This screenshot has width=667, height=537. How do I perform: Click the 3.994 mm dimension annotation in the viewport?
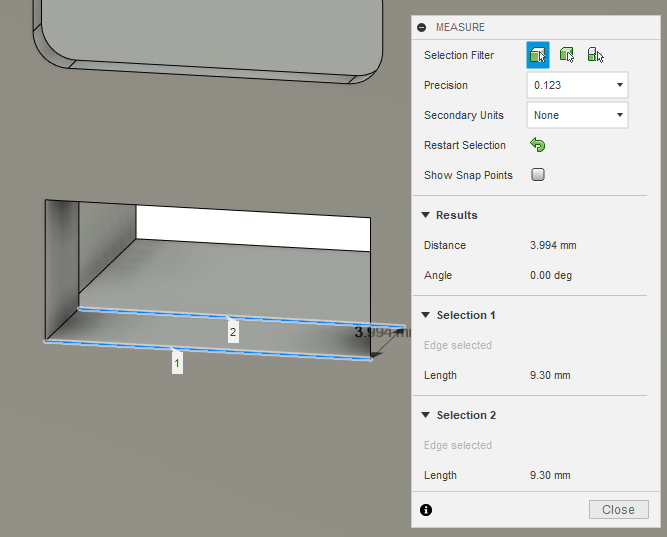click(x=382, y=332)
